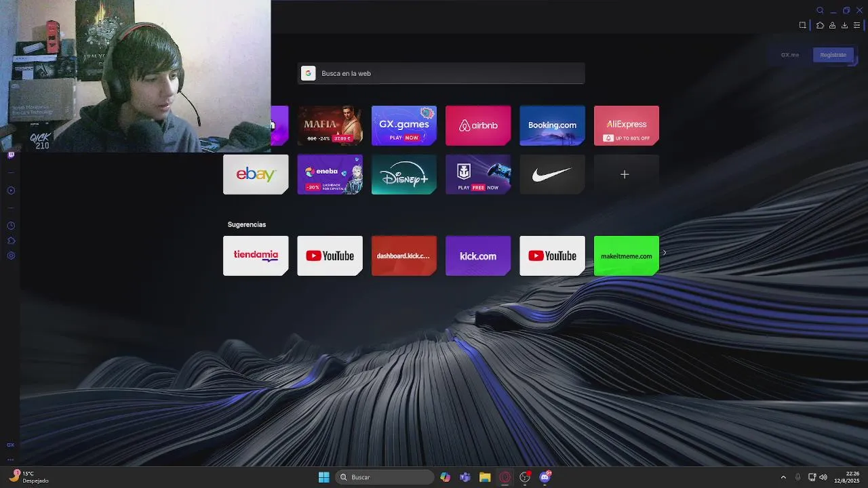Open Easy Setup sliders icon
The width and height of the screenshot is (868, 488).
tap(856, 25)
